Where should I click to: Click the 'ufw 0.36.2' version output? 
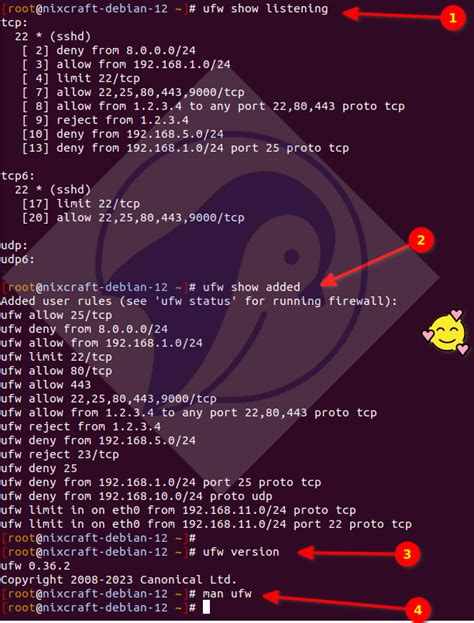tap(35, 566)
